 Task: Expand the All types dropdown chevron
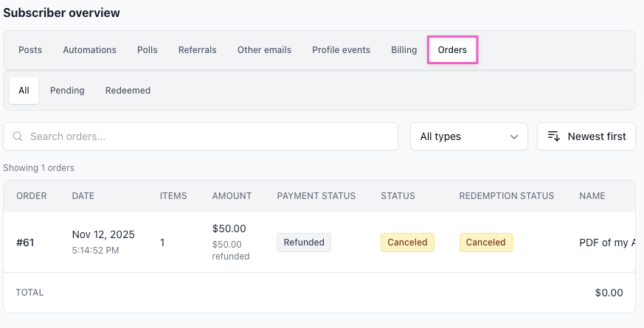pos(514,136)
